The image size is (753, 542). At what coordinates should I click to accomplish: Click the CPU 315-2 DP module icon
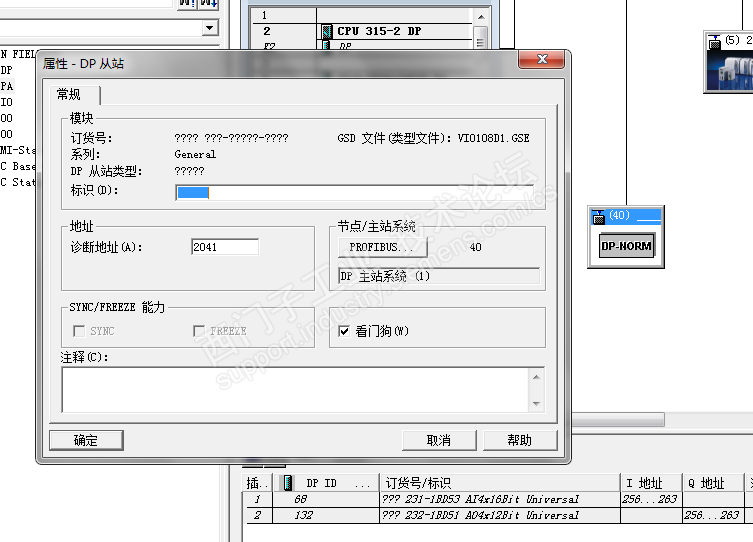tap(327, 32)
